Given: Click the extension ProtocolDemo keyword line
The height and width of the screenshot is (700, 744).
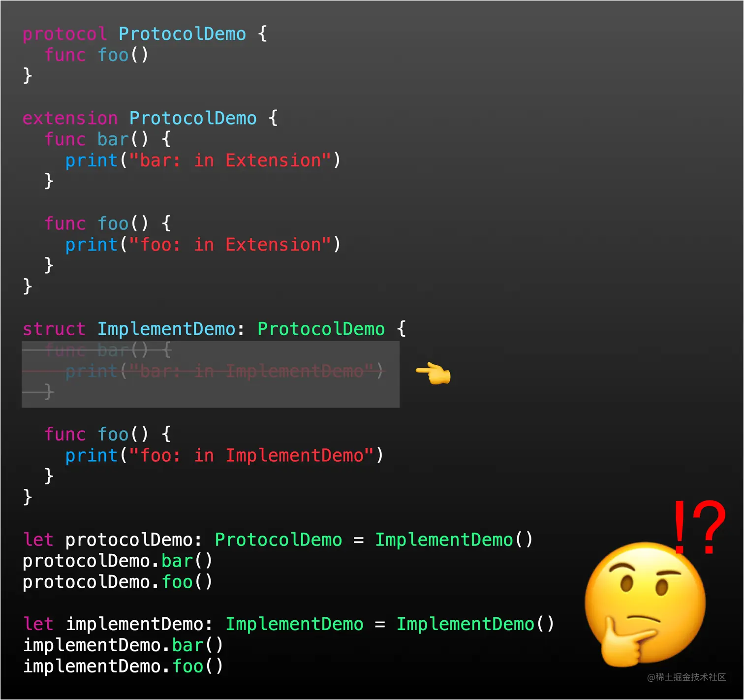Looking at the screenshot, I should coord(148,118).
